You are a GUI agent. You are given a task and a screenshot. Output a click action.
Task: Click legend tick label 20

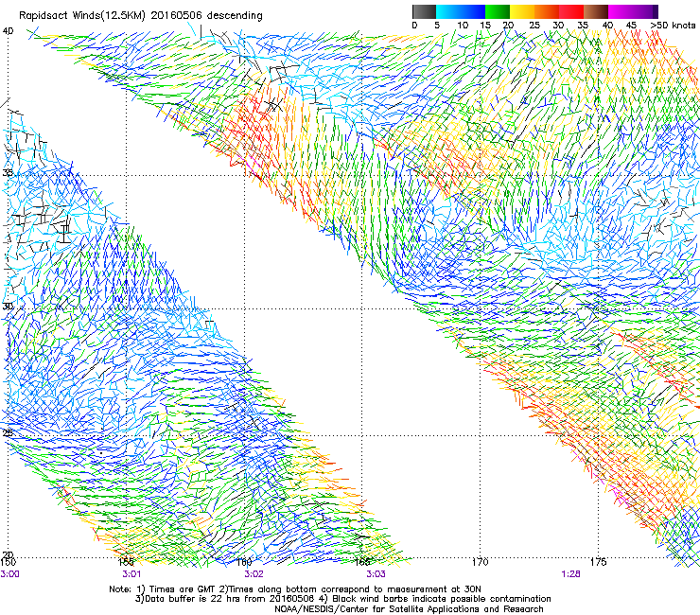509,25
